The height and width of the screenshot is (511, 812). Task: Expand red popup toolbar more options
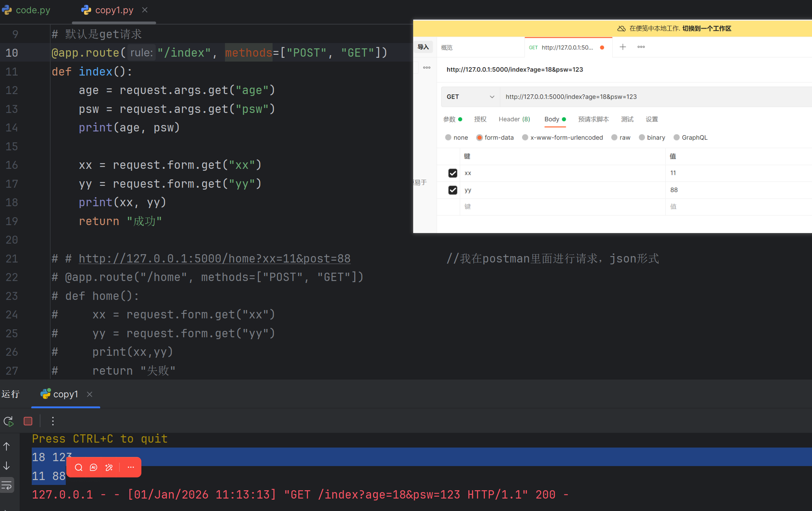pyautogui.click(x=131, y=468)
